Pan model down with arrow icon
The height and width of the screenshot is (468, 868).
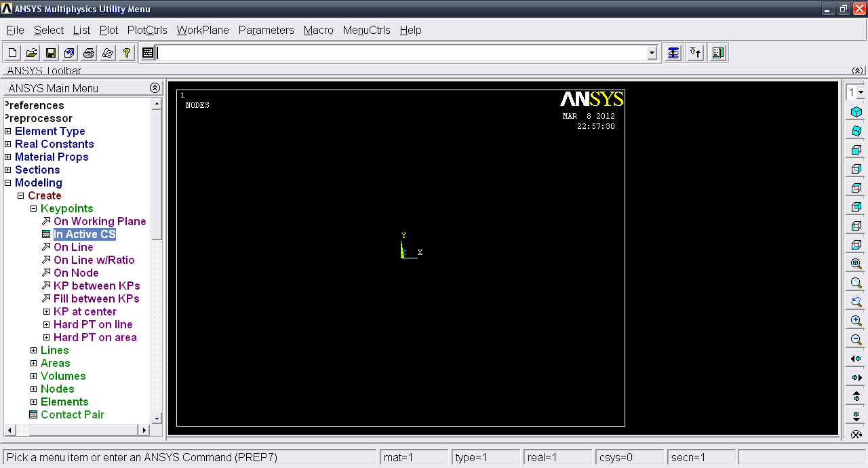click(x=856, y=416)
